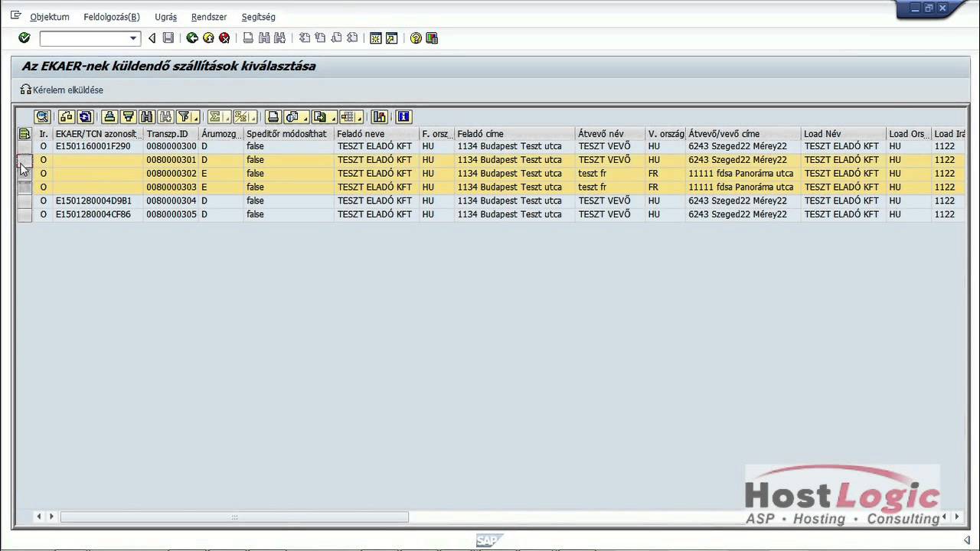
Task: Click the ALV Refresh icon
Action: pyautogui.click(x=85, y=117)
